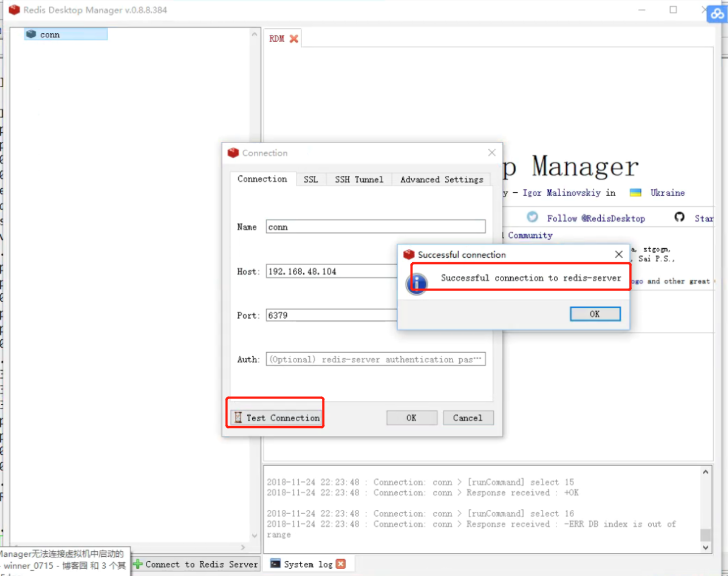Click the Name field containing conn

pos(376,227)
